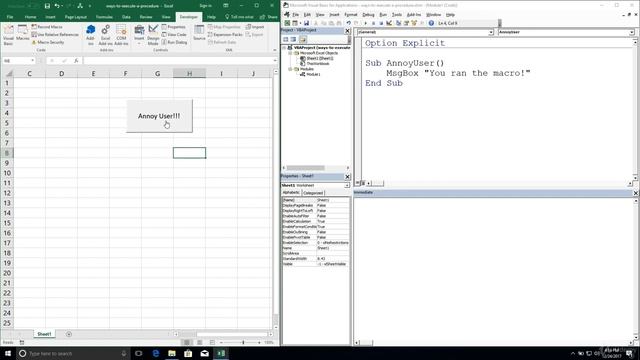Open the VBA Debug menu
This screenshot has height=360, width=640.
(x=368, y=15)
